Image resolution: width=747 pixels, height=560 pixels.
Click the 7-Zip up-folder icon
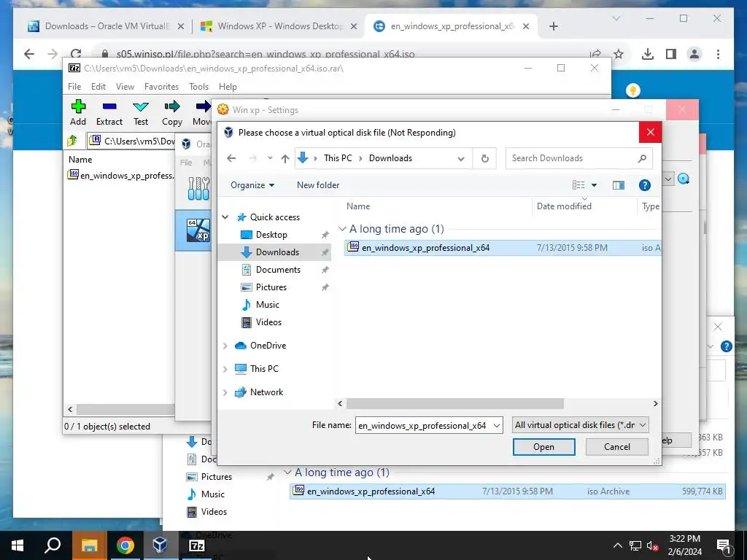point(72,141)
